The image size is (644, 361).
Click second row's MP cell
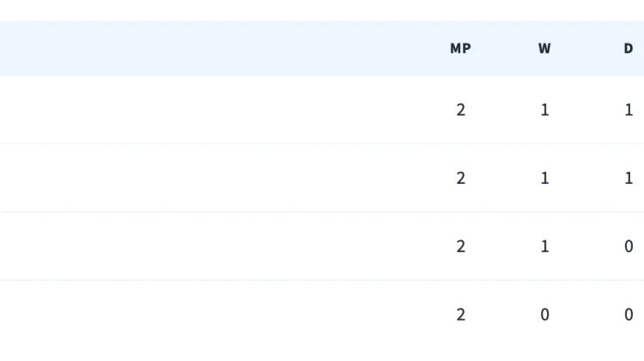tap(461, 178)
